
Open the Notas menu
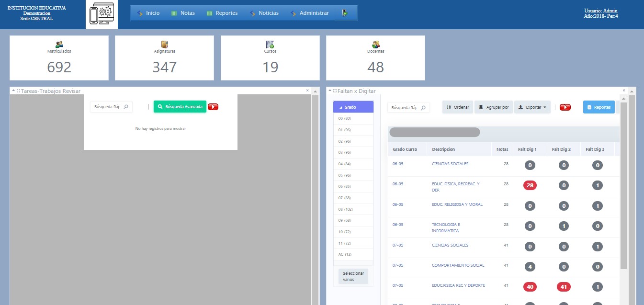[x=183, y=13]
